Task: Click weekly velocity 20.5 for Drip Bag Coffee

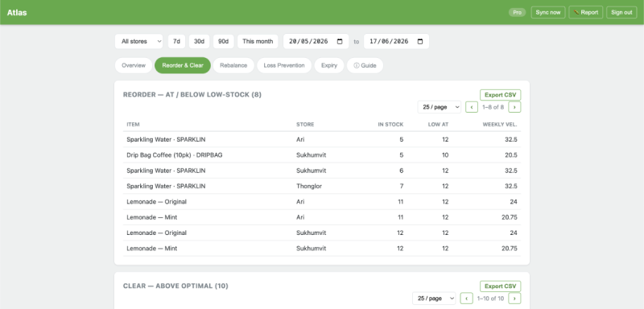Action: [x=511, y=155]
